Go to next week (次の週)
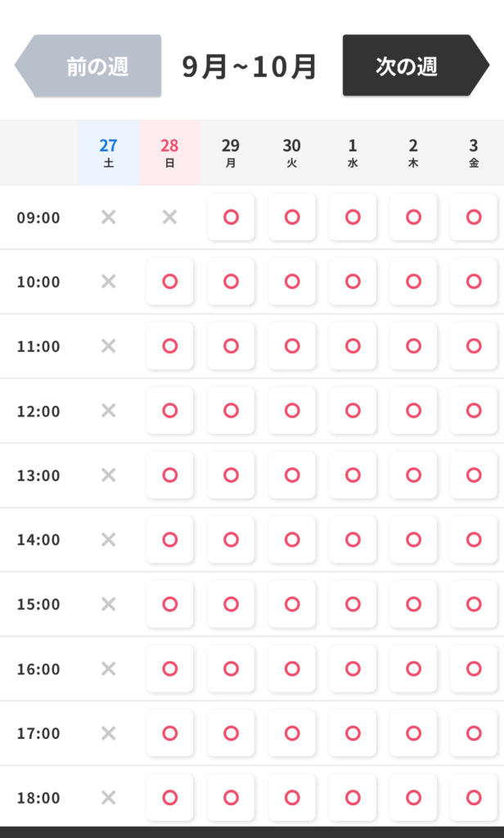Viewport: 504px width, 838px height. (x=407, y=66)
